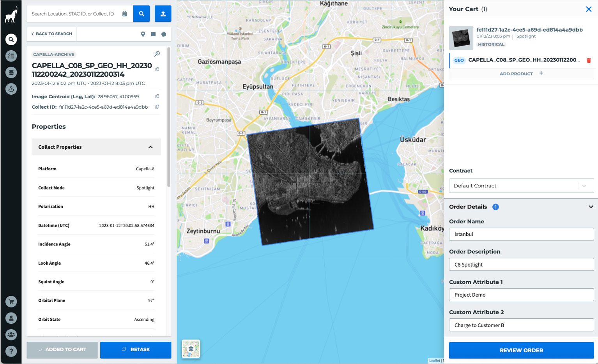Click the blue upload file button
Screen dimensions: 598x364
[x=163, y=14]
